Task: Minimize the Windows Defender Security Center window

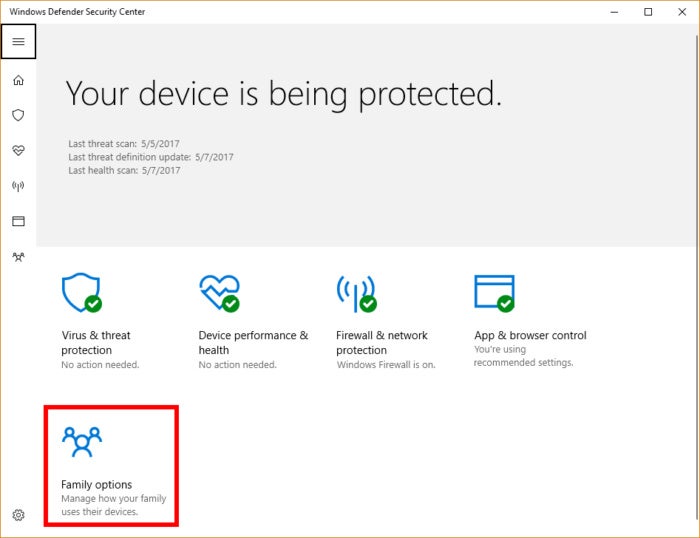Action: click(614, 12)
